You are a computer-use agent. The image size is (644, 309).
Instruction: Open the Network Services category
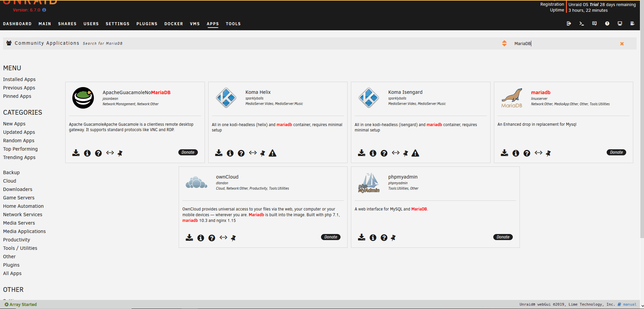(23, 215)
